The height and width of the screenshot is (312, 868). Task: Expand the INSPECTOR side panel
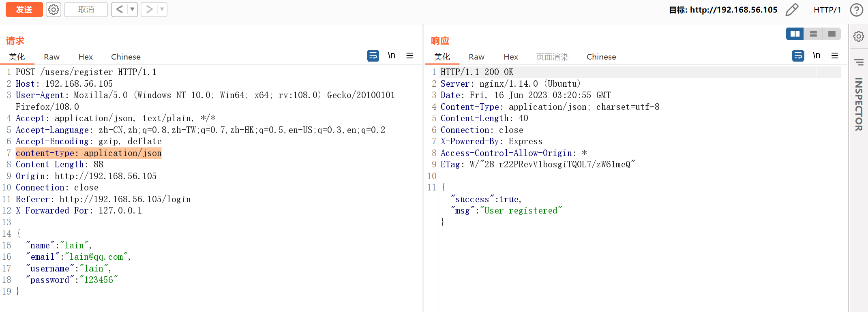(x=858, y=104)
